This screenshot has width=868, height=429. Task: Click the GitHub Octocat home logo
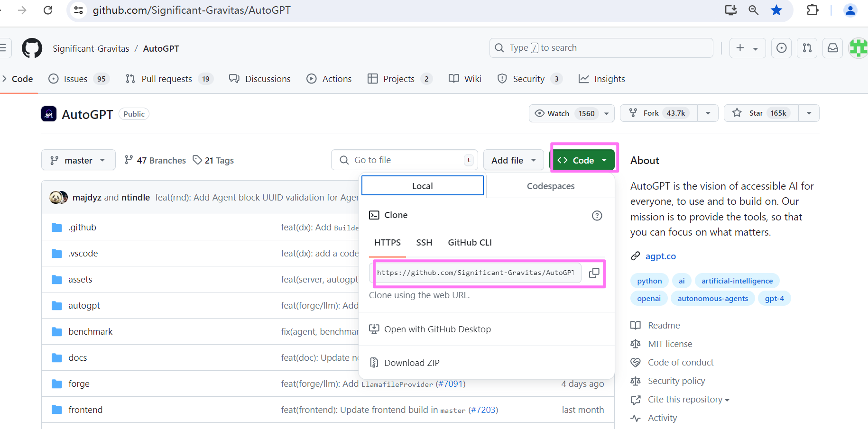32,48
